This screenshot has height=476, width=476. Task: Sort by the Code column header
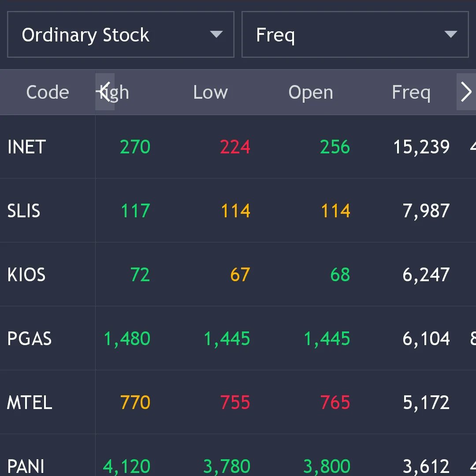48,92
